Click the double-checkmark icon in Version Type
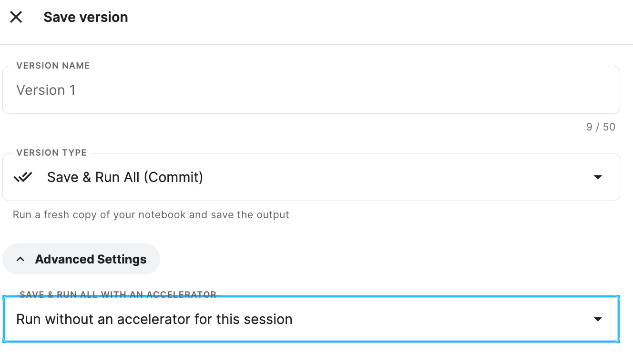 coord(23,177)
